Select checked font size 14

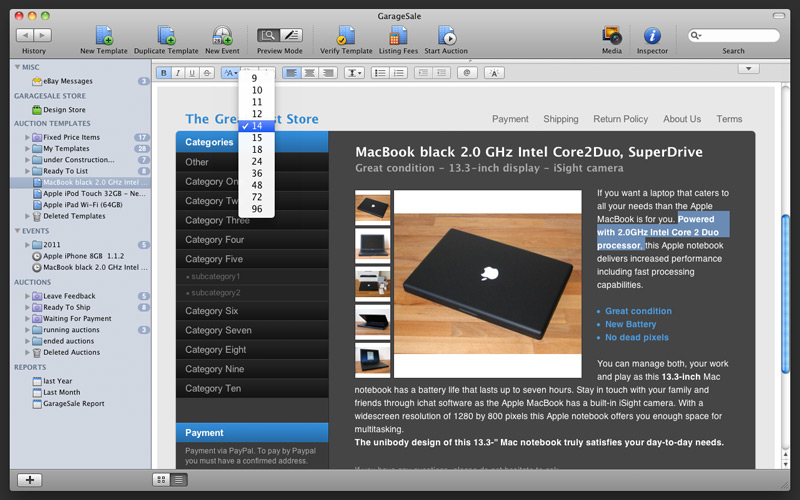click(x=257, y=126)
